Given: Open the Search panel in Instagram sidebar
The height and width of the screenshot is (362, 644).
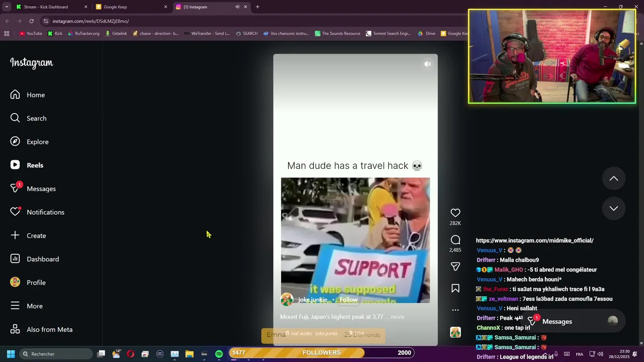Looking at the screenshot, I should point(29,118).
